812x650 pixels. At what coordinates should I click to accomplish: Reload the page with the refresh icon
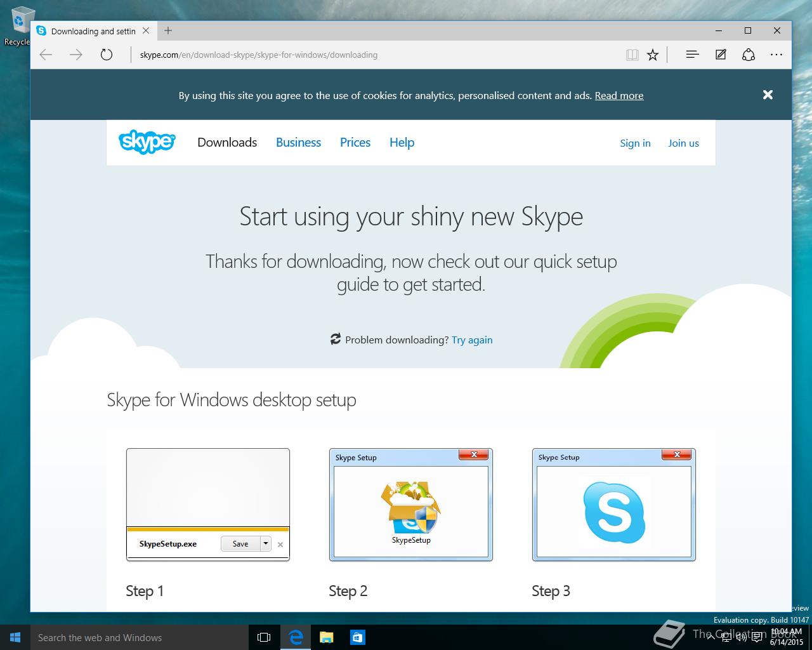click(107, 55)
